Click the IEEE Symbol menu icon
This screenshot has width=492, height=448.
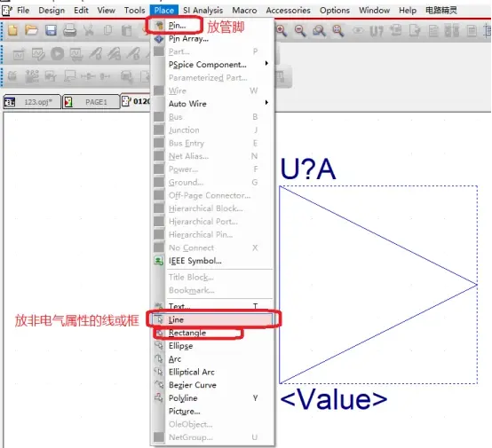pyautogui.click(x=159, y=261)
